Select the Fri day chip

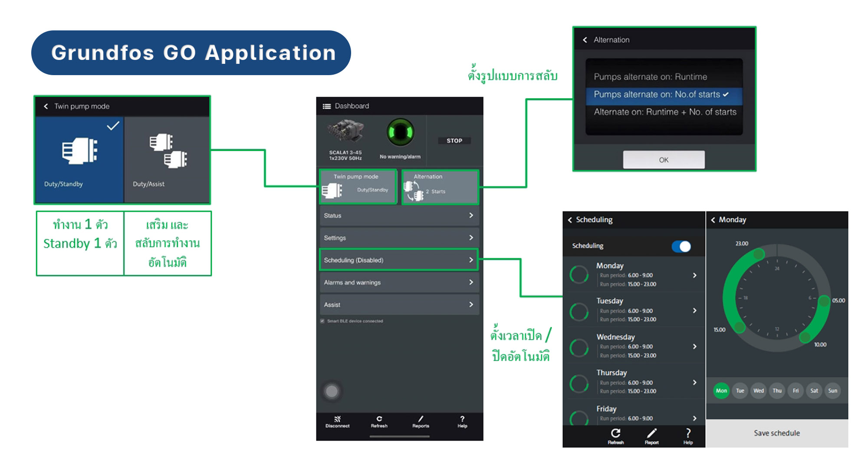coord(796,391)
